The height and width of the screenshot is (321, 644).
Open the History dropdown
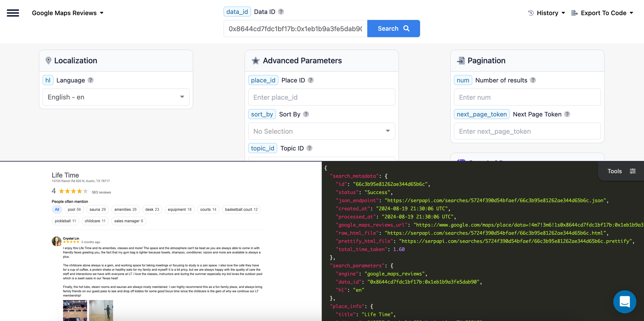[546, 13]
